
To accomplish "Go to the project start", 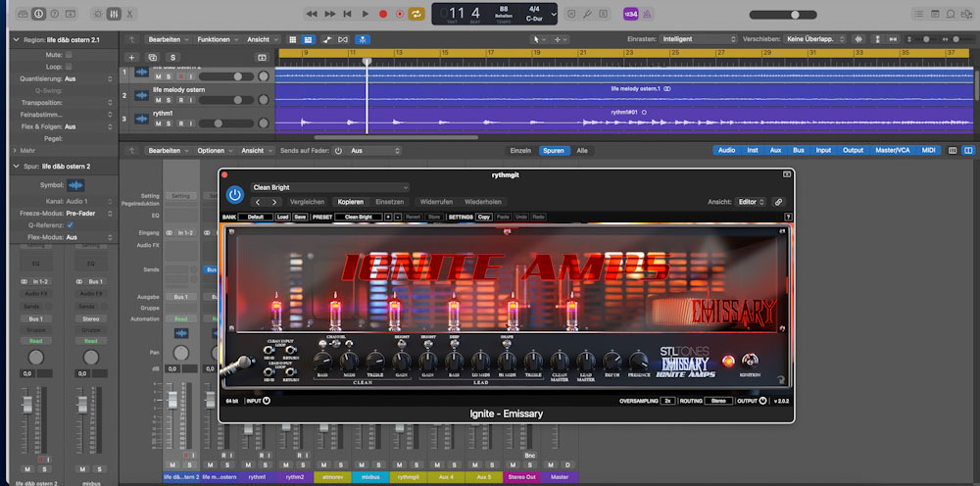I will pyautogui.click(x=348, y=14).
